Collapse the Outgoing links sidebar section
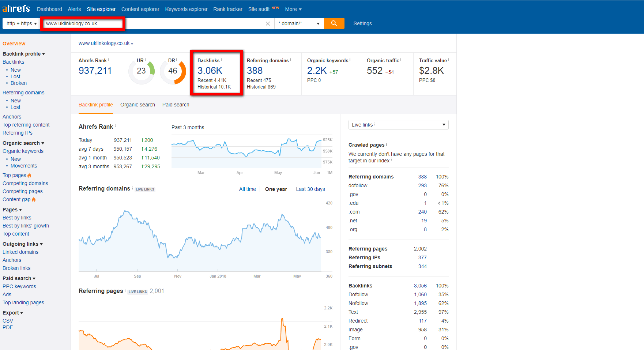Image resolution: width=644 pixels, height=350 pixels. tap(23, 244)
